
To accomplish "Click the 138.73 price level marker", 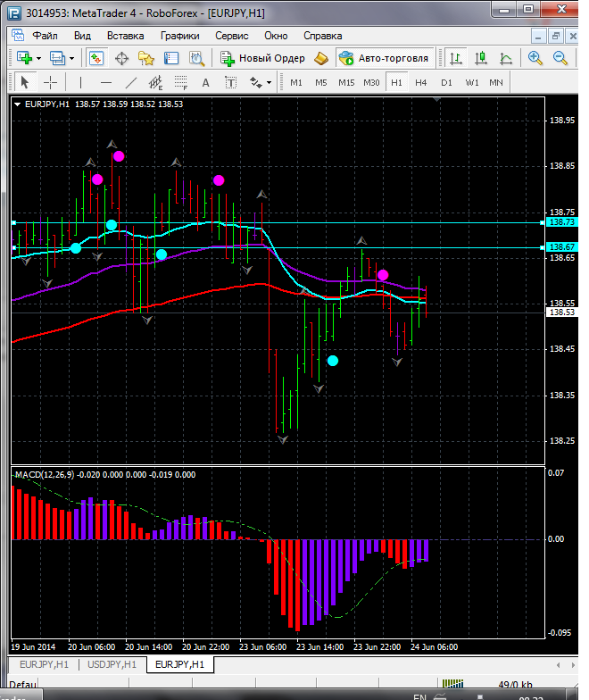I will pos(561,221).
